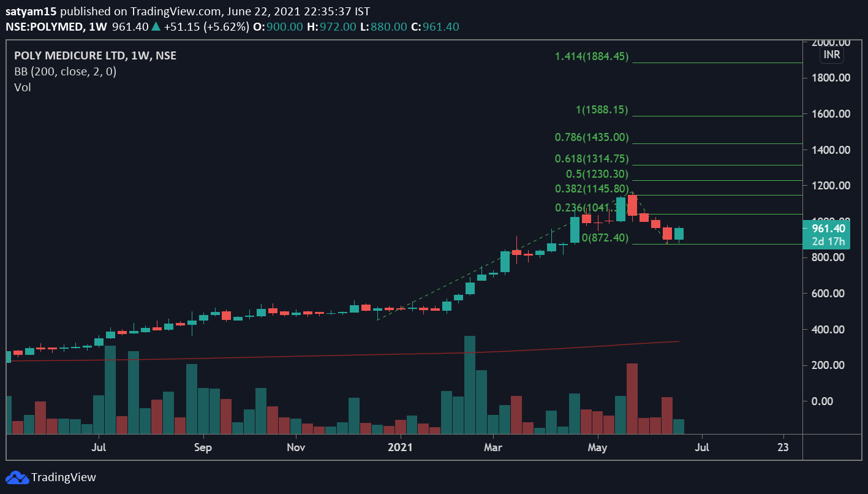Click the Mar time axis label

coord(493,447)
